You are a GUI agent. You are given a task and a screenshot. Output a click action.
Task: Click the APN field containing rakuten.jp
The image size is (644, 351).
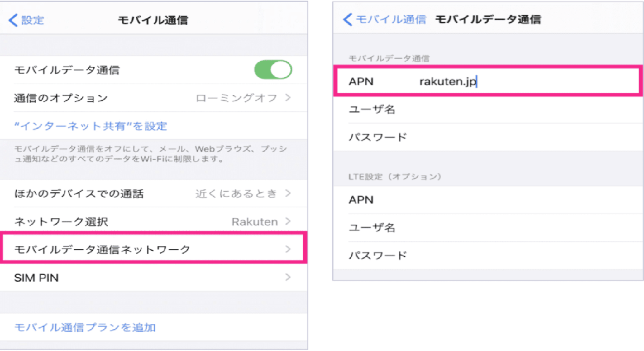[488, 81]
